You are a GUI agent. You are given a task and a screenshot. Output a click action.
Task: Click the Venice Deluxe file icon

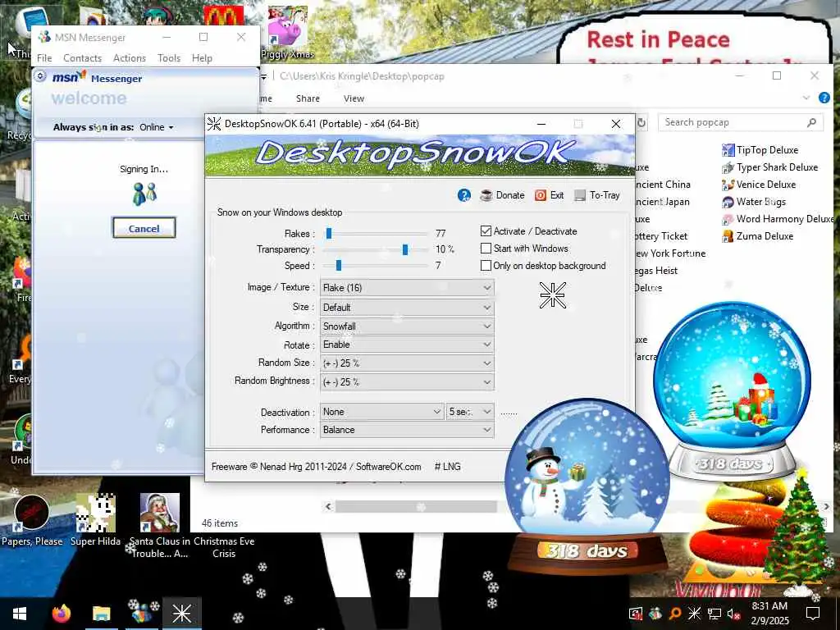point(728,185)
